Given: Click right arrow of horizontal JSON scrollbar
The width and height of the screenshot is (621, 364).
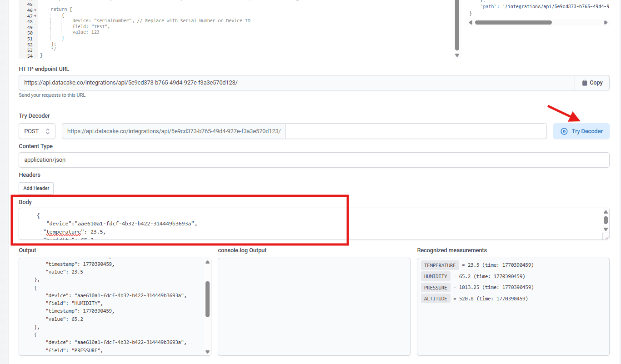Looking at the screenshot, I should (x=606, y=22).
